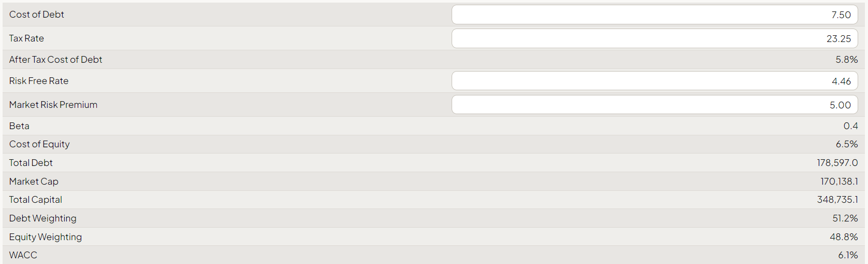Click the Beta row label
This screenshot has width=868, height=264.
tap(19, 126)
